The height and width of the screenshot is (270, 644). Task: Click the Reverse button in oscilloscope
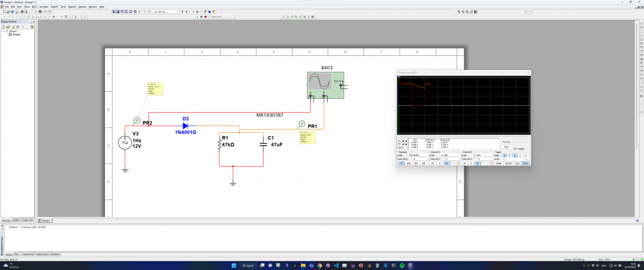click(x=506, y=142)
